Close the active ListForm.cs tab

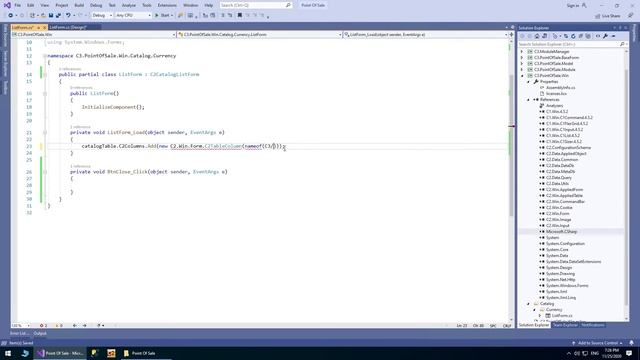[x=44, y=27]
